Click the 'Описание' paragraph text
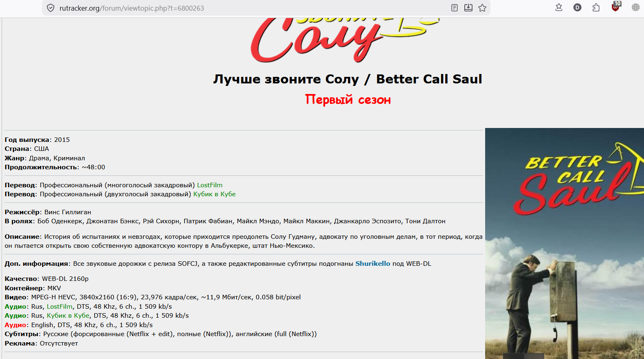Screen dimensions: 644x359 coord(243,241)
